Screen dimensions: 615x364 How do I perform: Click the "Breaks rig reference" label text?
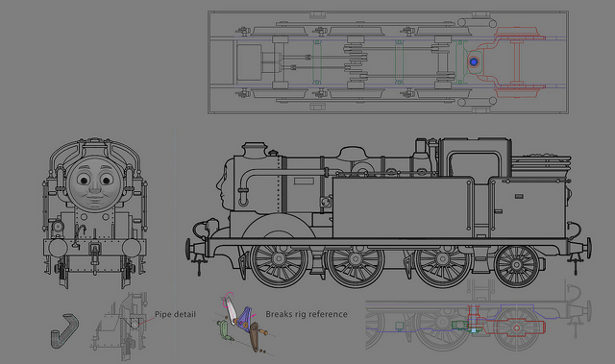click(307, 314)
